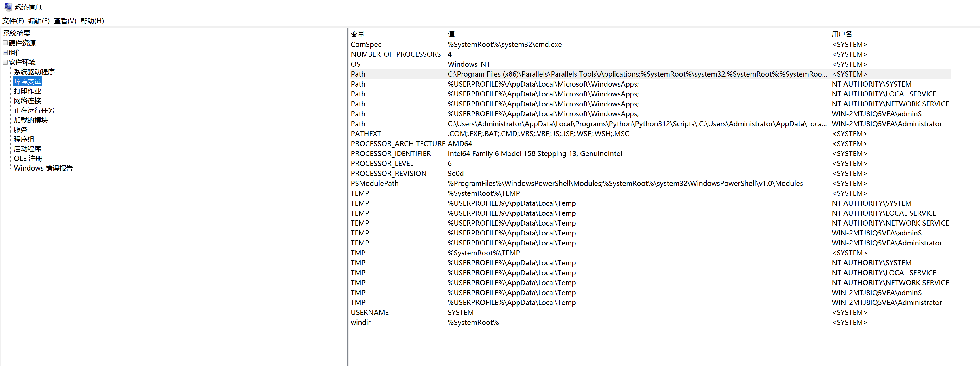Expand the 组件 tree node
Image resolution: width=980 pixels, height=366 pixels.
(x=5, y=52)
